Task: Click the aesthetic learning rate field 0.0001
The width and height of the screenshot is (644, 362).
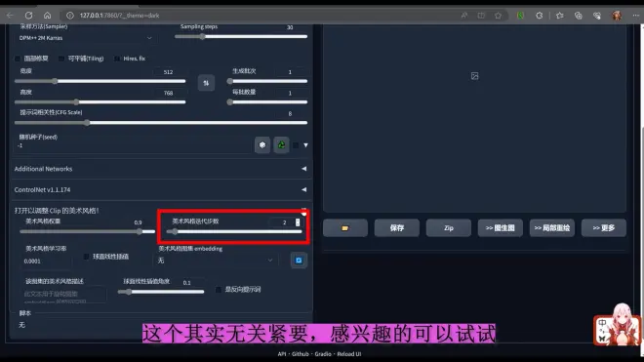Action: click(47, 261)
